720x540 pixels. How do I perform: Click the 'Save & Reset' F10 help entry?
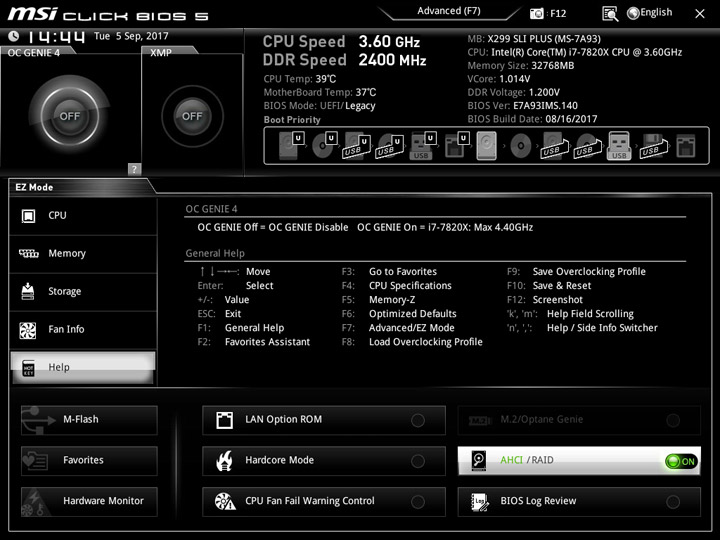pyautogui.click(x=562, y=286)
